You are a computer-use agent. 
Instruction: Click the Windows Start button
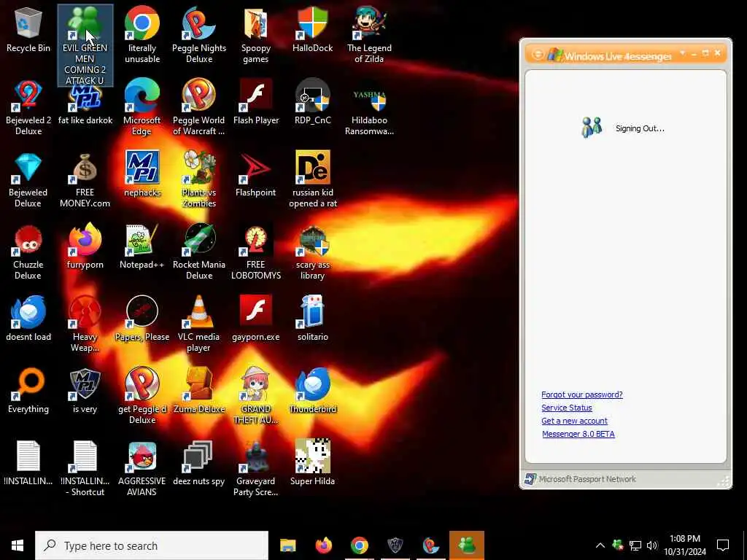(x=18, y=545)
